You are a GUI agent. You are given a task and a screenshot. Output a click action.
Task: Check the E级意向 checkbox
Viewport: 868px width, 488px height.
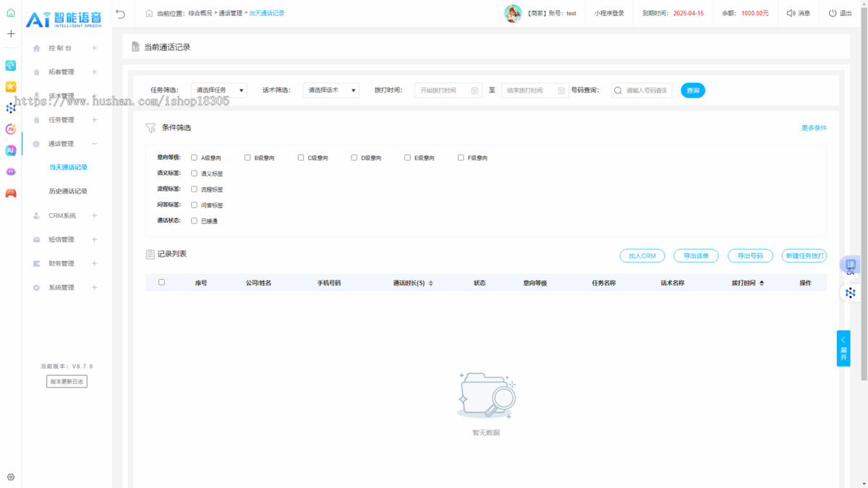tap(407, 157)
